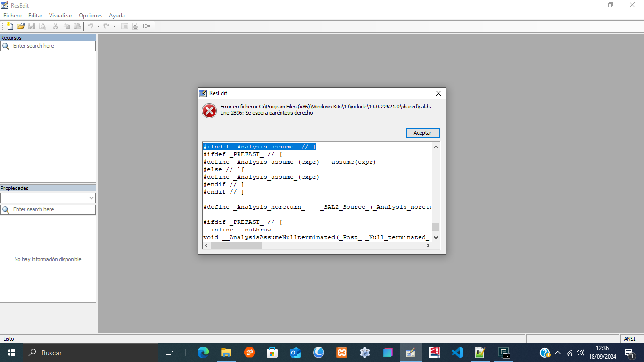The height and width of the screenshot is (362, 644).
Task: Open the command prompt from the taskbar
Action: point(504,353)
